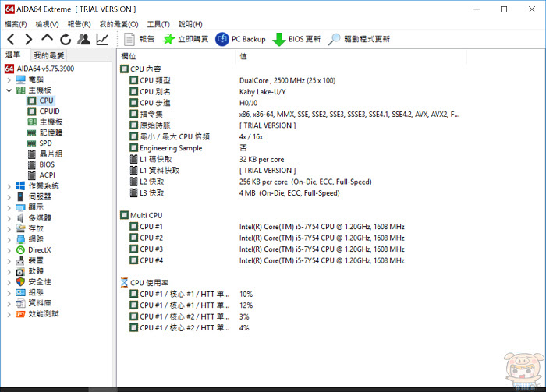Select the BIOS tree item
This screenshot has width=546, height=392.
click(41, 164)
